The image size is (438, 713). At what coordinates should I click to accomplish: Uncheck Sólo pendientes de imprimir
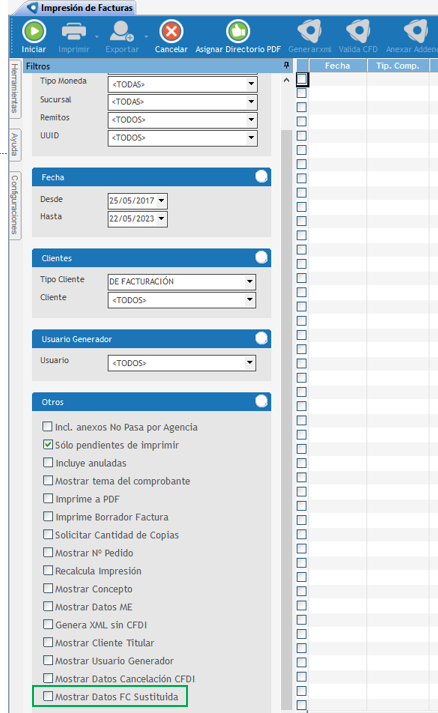[x=47, y=444]
